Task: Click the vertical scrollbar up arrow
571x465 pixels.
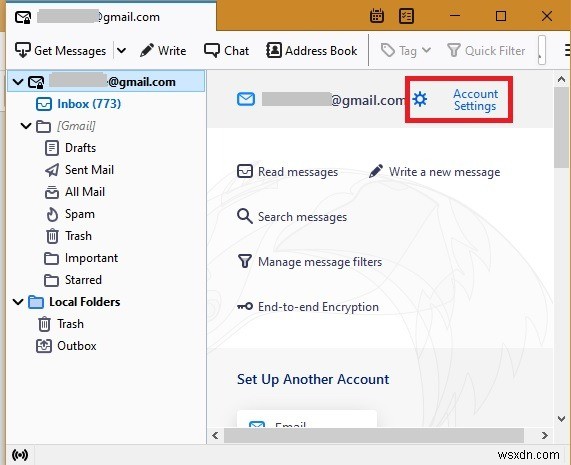Action: [x=561, y=79]
